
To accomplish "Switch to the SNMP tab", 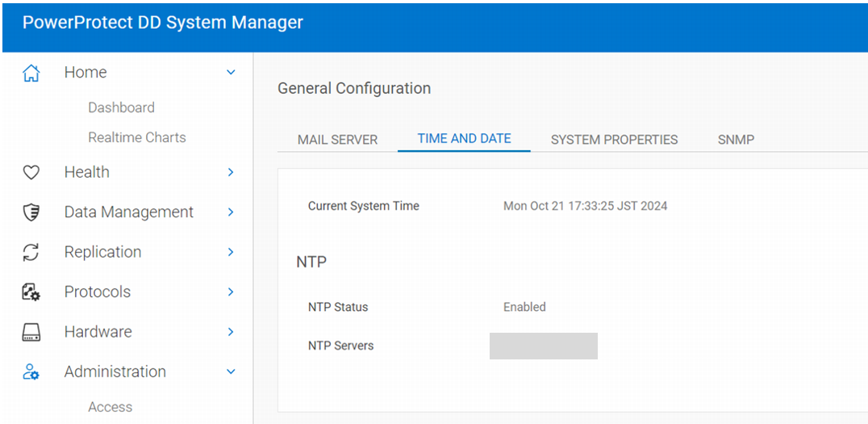I will 736,140.
